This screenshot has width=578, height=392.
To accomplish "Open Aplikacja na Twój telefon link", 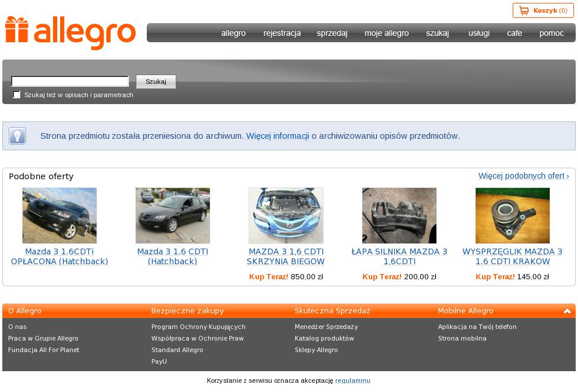I will 477,327.
